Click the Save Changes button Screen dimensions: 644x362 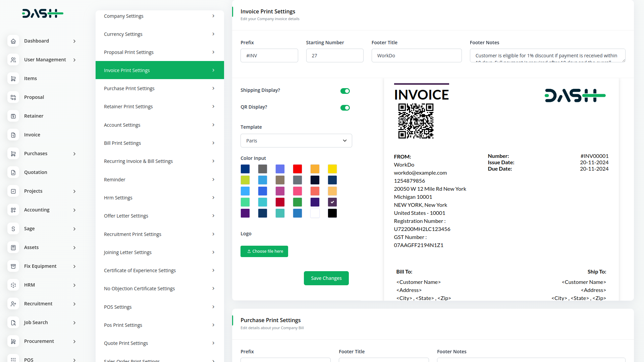click(x=326, y=278)
